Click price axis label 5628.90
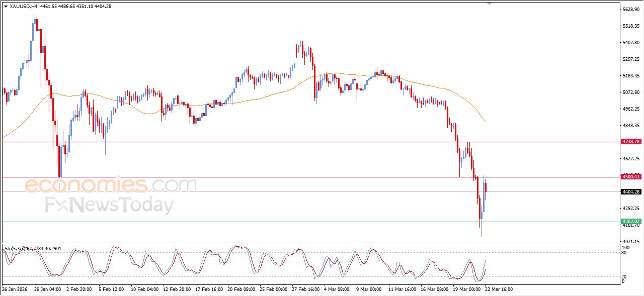This screenshot has height=296, width=644. coord(631,10)
